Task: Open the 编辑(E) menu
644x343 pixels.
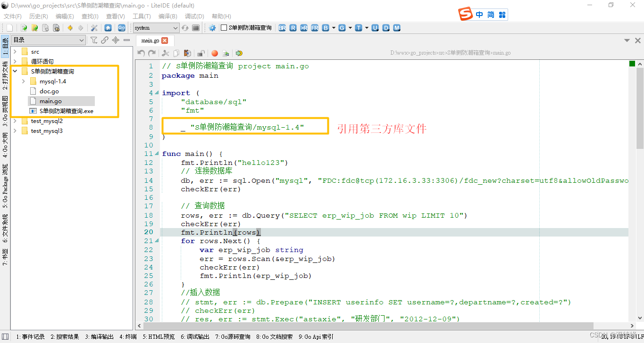Action: (65, 16)
